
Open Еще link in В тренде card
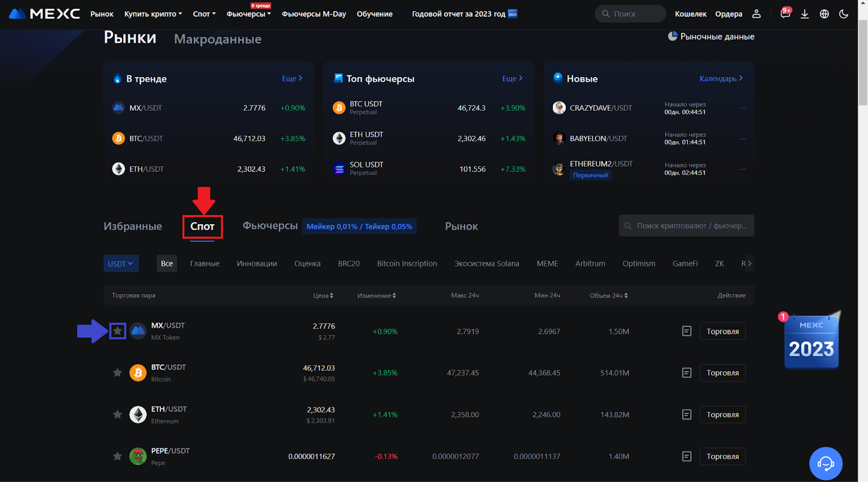292,78
